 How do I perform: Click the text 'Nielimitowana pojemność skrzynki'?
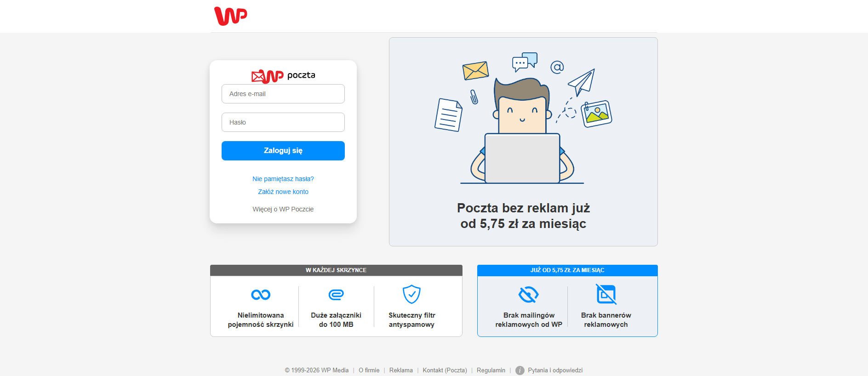tap(261, 320)
